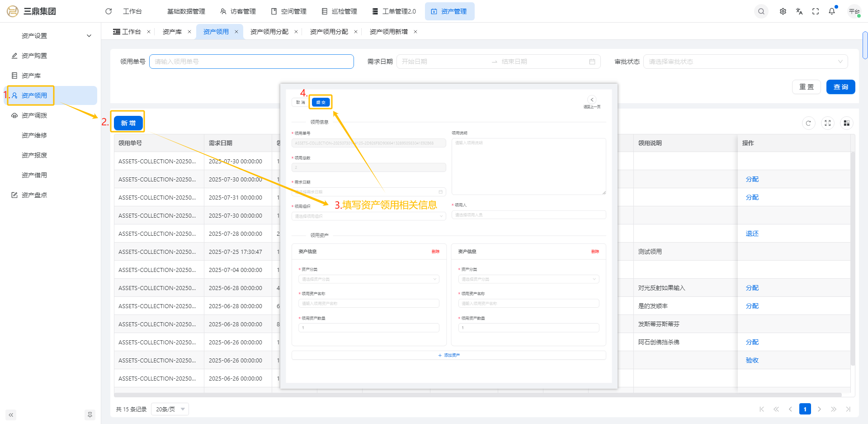
Task: Pin the sidebar with pin icon
Action: pyautogui.click(x=90, y=414)
